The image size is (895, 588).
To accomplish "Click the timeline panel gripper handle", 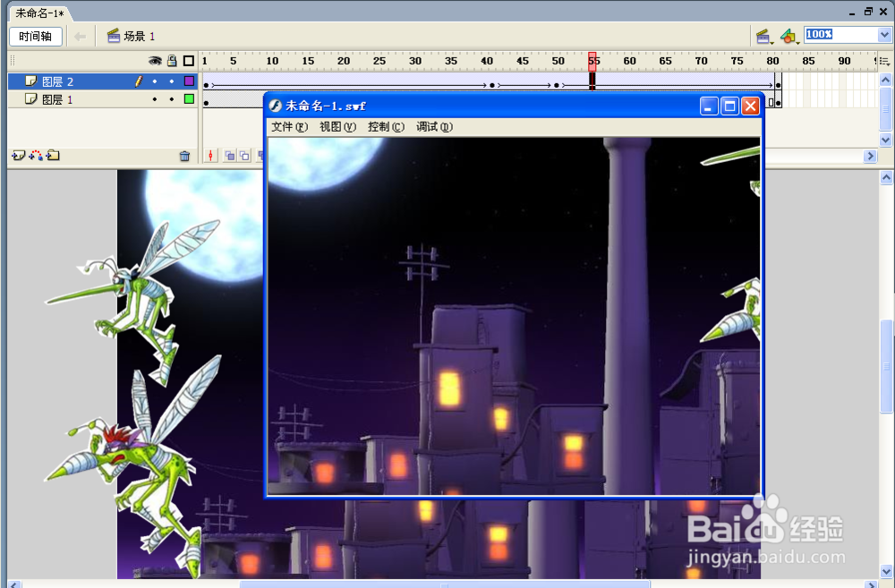I will tap(13, 61).
